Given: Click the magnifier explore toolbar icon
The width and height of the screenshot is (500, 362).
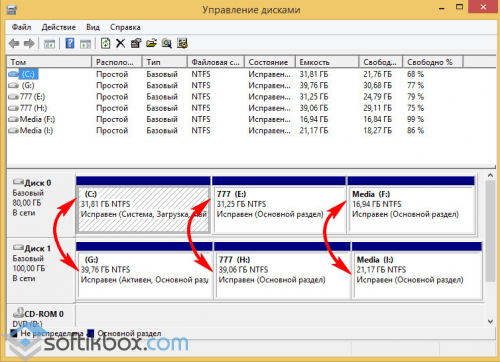Looking at the screenshot, I should pyautogui.click(x=167, y=43).
